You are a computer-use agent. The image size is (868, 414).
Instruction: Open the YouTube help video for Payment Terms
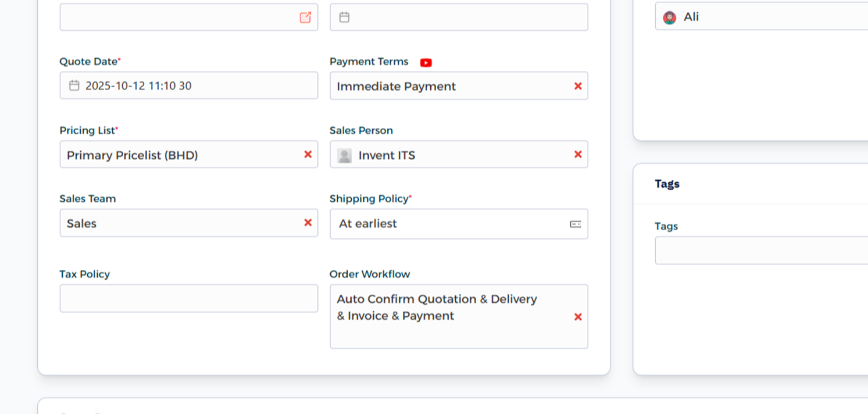(x=426, y=63)
